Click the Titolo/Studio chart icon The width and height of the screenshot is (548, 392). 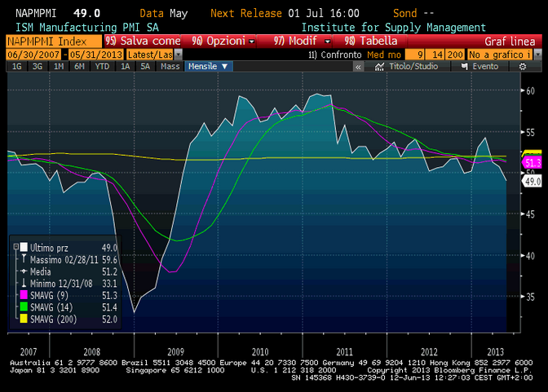[387, 66]
